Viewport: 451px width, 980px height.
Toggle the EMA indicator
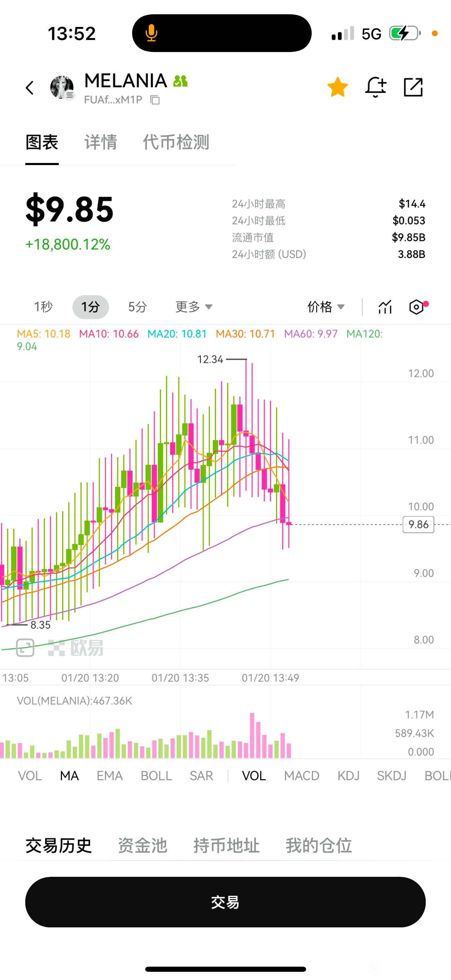110,776
